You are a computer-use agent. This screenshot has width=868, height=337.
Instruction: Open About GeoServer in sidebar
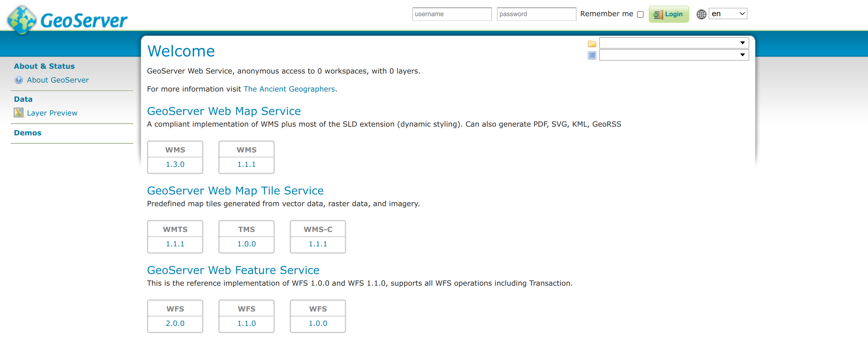click(x=58, y=80)
